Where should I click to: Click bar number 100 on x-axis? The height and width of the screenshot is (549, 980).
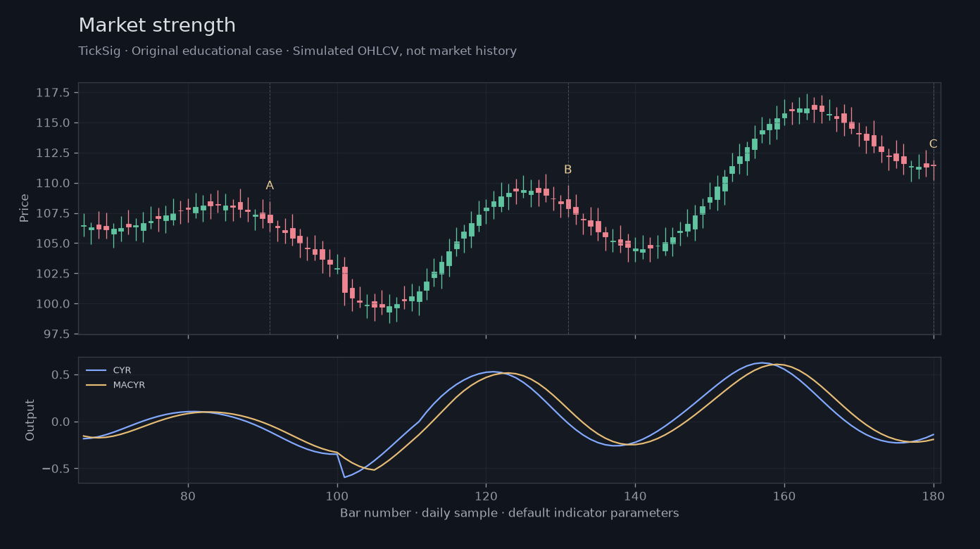337,496
